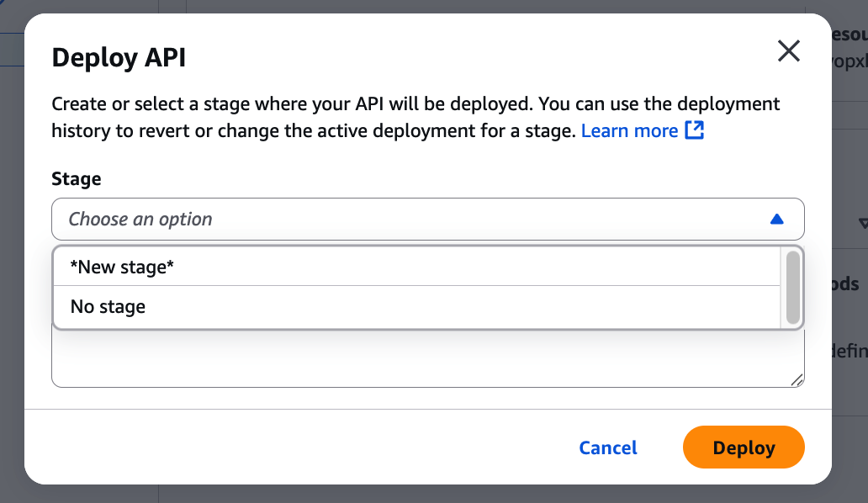Click the blue caret in the Stage field
Screen dimensions: 868x503
pos(776,220)
